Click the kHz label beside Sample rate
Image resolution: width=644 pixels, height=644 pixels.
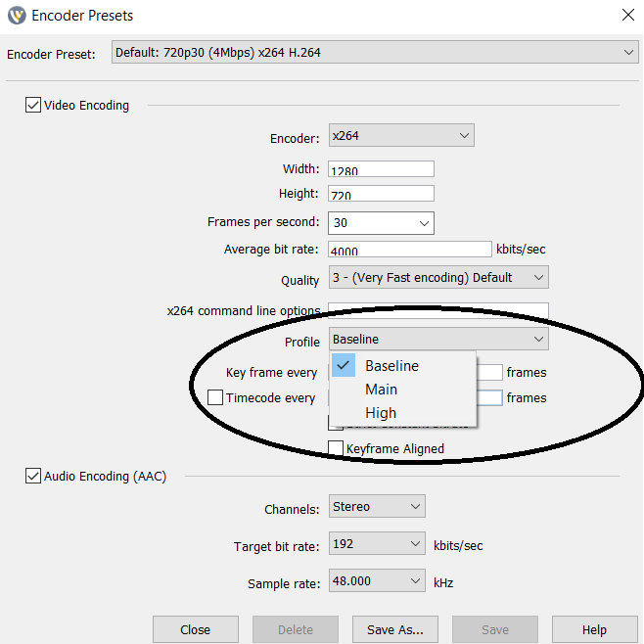443,582
